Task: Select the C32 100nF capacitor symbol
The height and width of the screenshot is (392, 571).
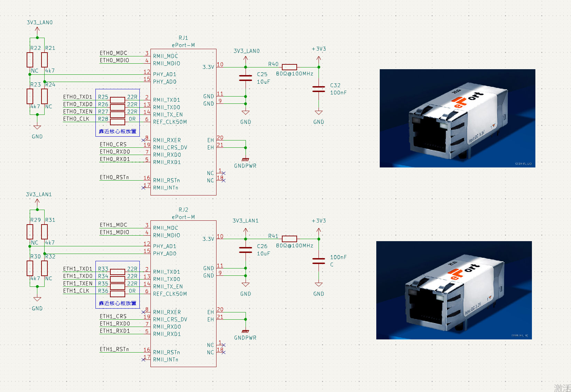Action: [319, 89]
